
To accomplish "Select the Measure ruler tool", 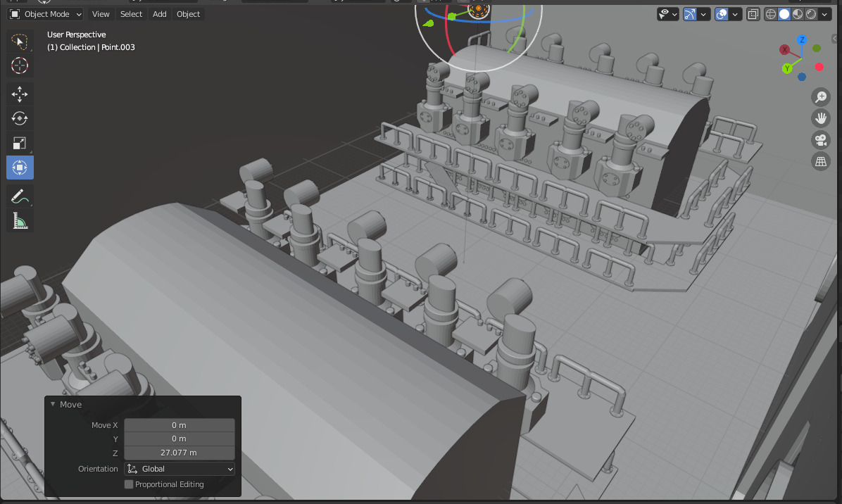I will coord(20,220).
